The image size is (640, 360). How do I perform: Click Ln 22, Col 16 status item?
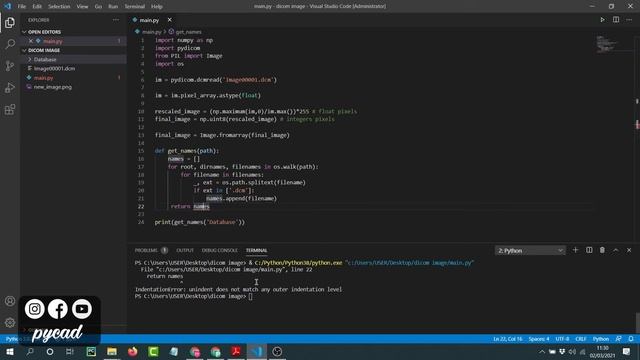pyautogui.click(x=508, y=339)
